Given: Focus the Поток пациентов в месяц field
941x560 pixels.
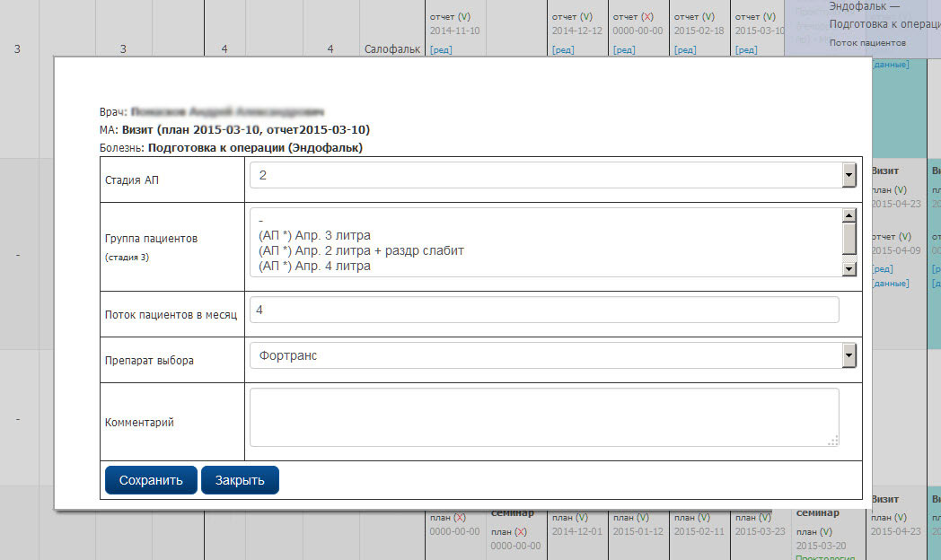Looking at the screenshot, I should pos(543,310).
